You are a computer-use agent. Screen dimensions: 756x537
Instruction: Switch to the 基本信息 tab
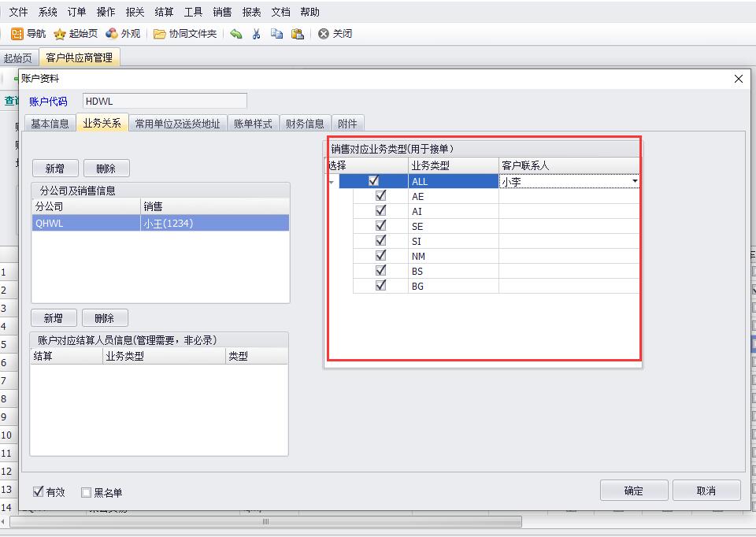tap(50, 124)
